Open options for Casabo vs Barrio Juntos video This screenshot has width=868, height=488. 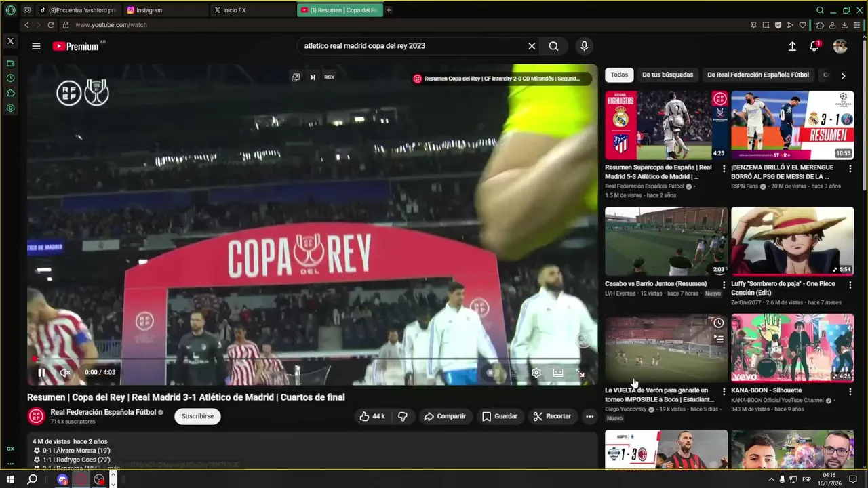coord(724,285)
